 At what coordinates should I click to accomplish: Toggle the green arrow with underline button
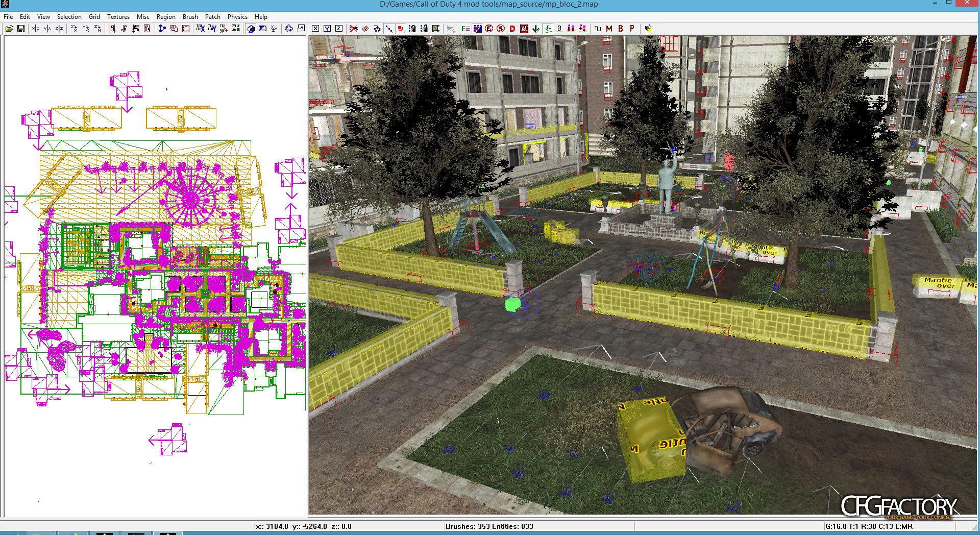548,29
